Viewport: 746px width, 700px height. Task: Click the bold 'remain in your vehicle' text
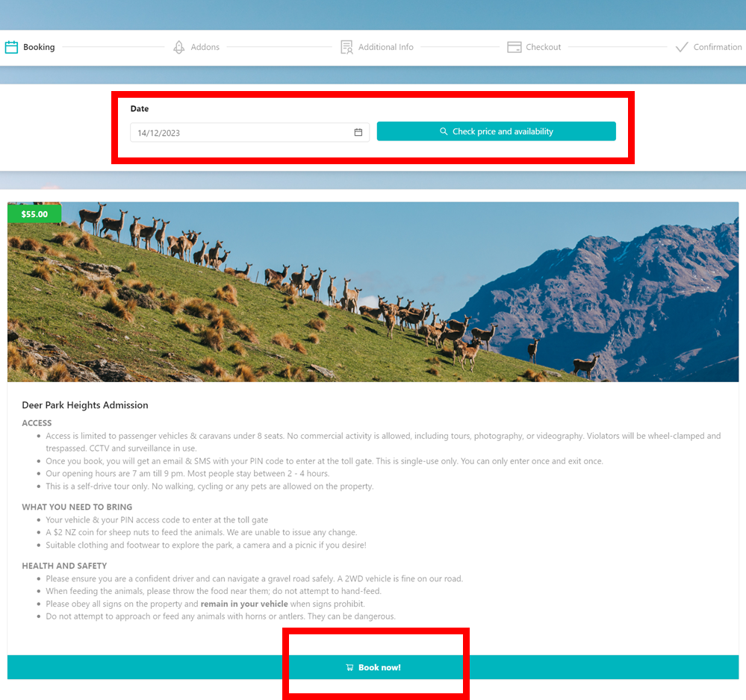244,604
